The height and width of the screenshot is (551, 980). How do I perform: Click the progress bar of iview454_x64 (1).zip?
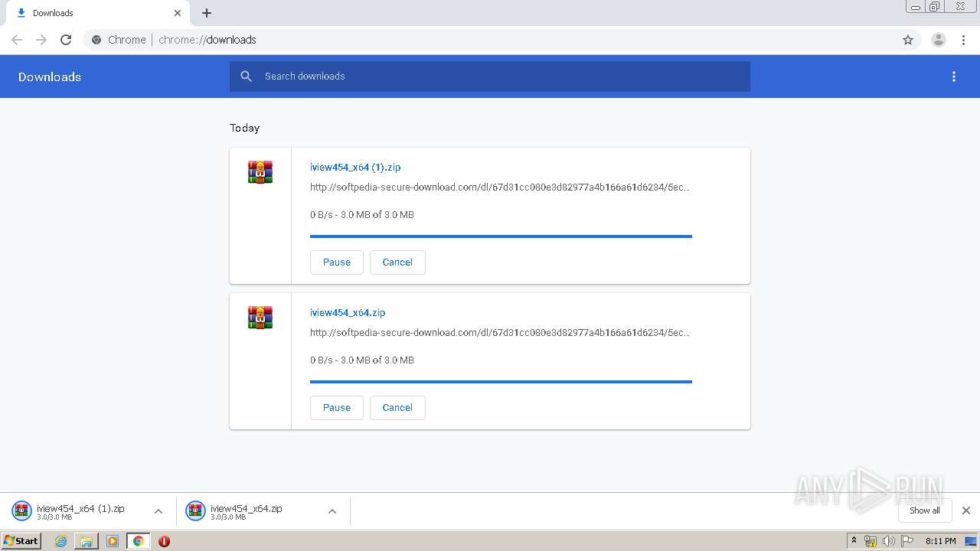[x=501, y=236]
